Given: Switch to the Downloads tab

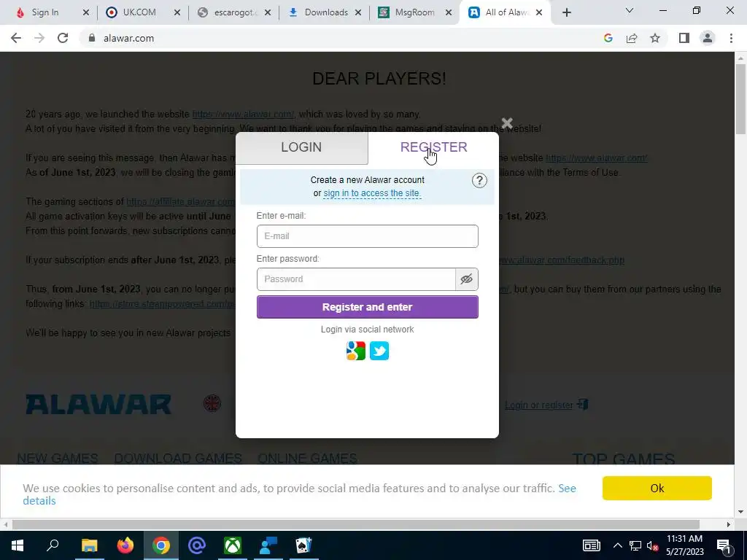Looking at the screenshot, I should 325,12.
